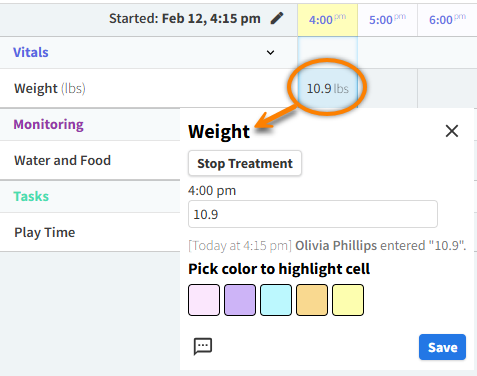Click the Stop Treatment button
477x376 pixels.
coord(245,163)
